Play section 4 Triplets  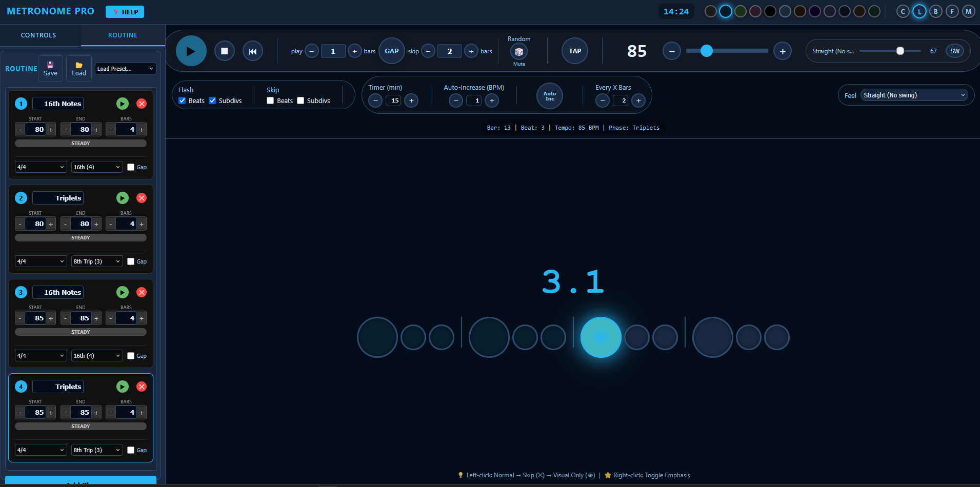tap(122, 387)
